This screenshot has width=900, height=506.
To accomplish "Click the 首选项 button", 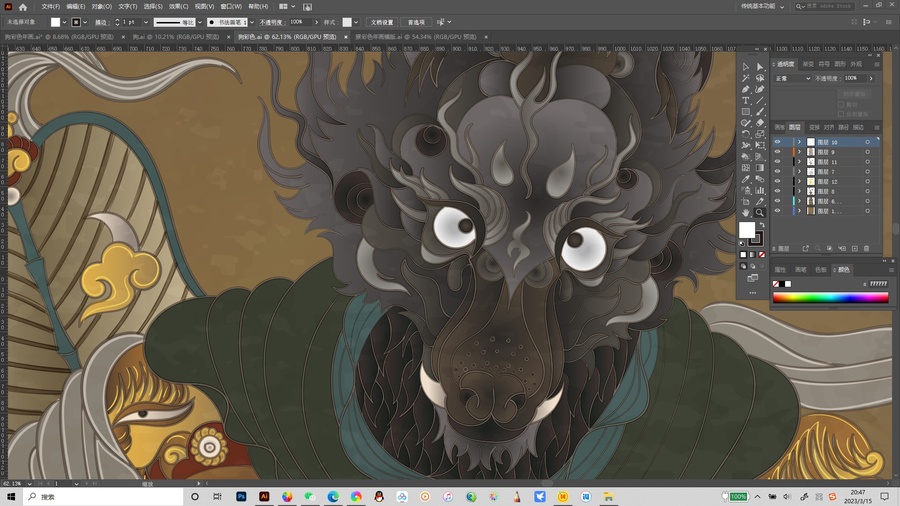I will (x=416, y=22).
